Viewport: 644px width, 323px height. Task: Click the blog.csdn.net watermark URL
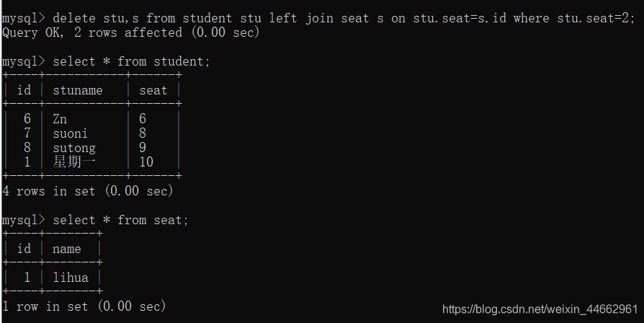[x=540, y=309]
